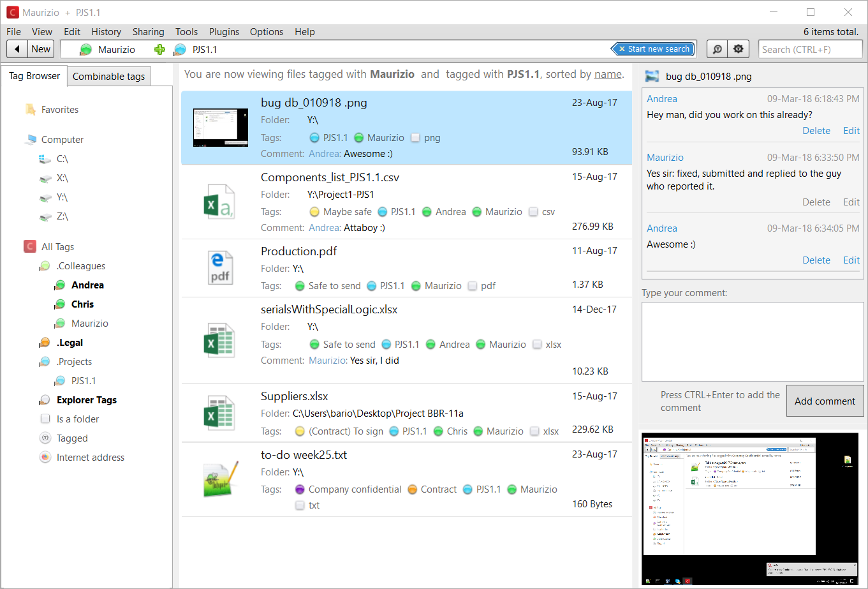Click the 6 items total status text
Image resolution: width=868 pixels, height=589 pixels.
pos(831,32)
